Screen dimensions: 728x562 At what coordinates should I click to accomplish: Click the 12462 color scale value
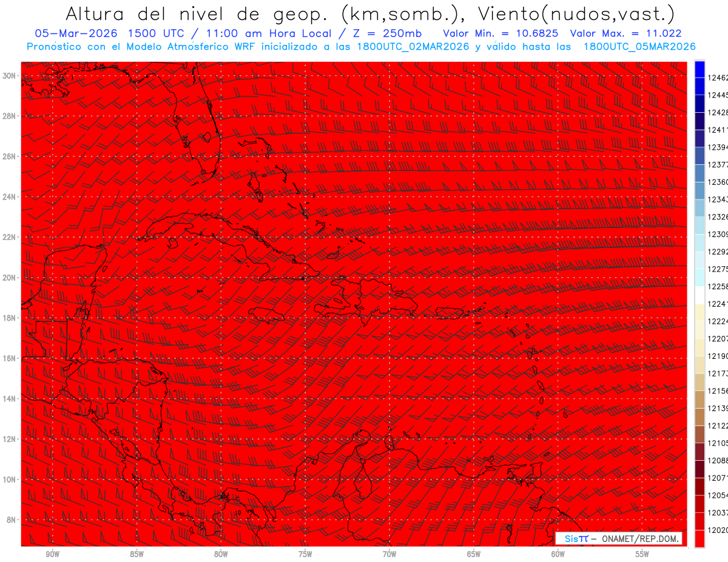[718, 78]
